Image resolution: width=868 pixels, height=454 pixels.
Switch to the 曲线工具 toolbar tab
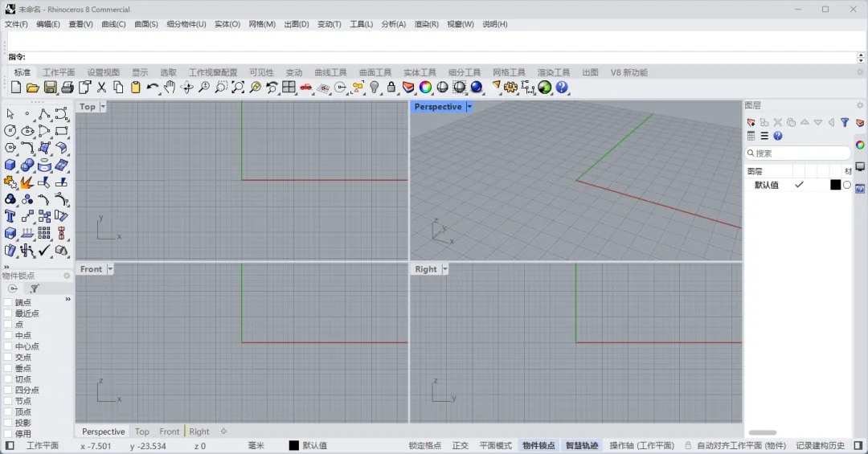click(x=330, y=72)
